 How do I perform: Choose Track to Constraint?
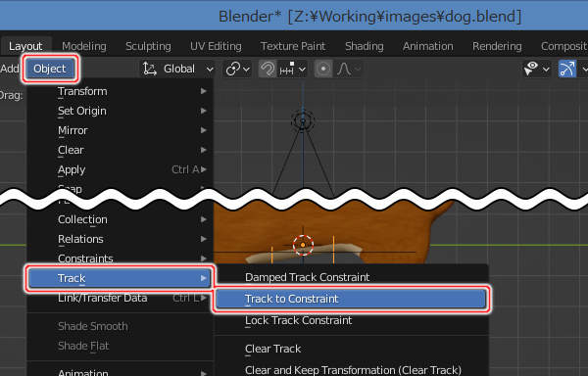click(352, 299)
